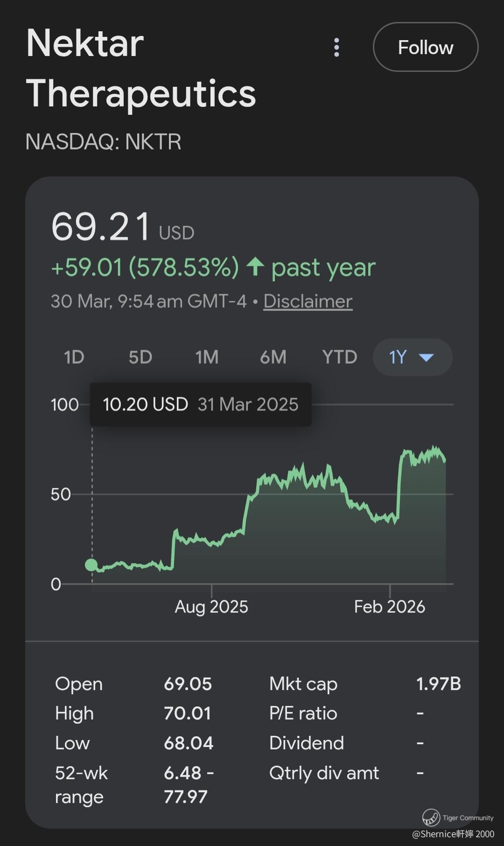This screenshot has height=846, width=504.
Task: Click the green data point dot on chart
Action: click(x=91, y=565)
